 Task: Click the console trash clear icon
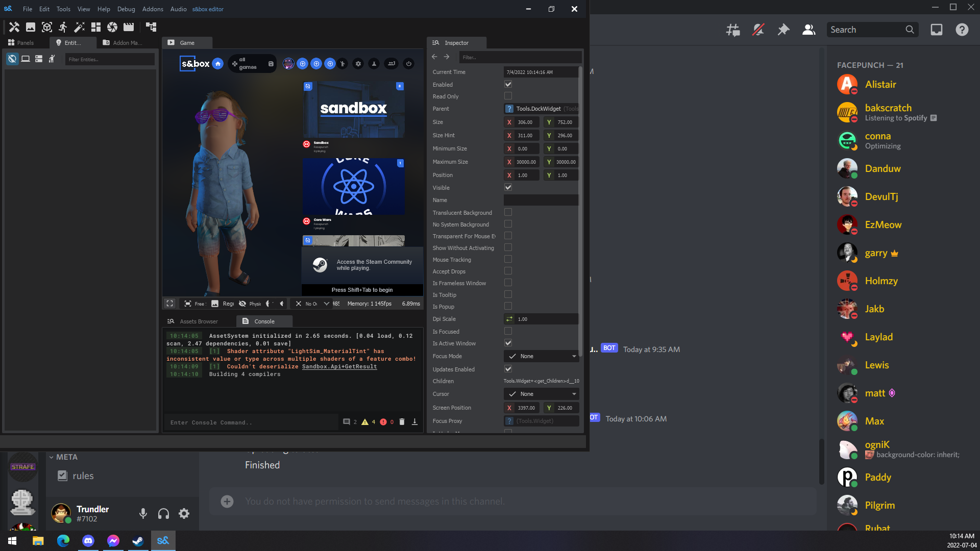(x=402, y=422)
